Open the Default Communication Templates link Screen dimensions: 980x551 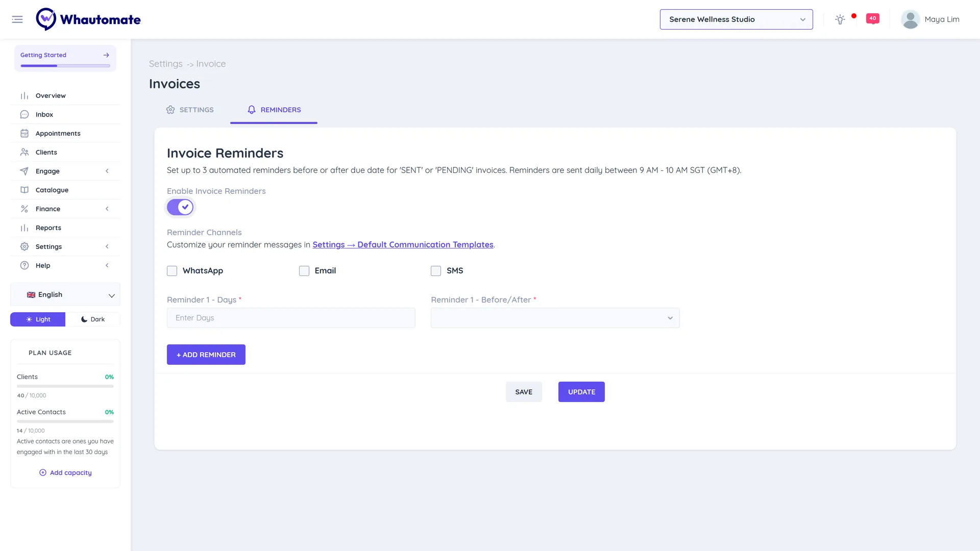pos(403,244)
